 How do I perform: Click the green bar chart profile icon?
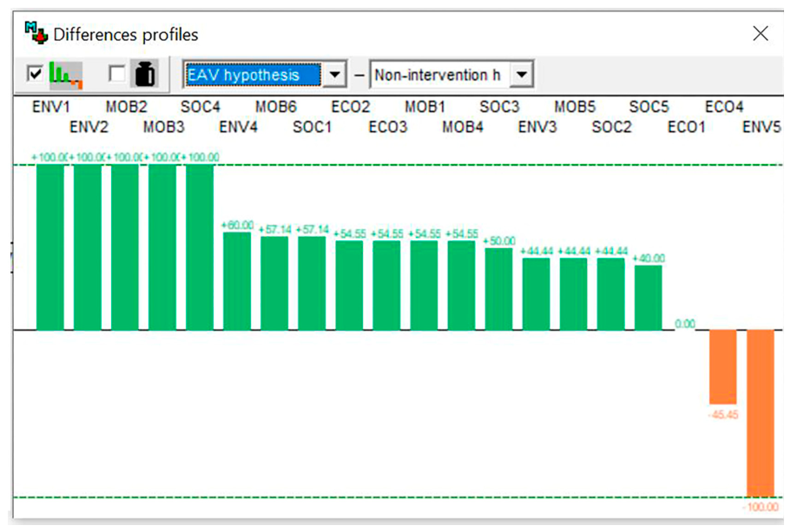pos(66,75)
